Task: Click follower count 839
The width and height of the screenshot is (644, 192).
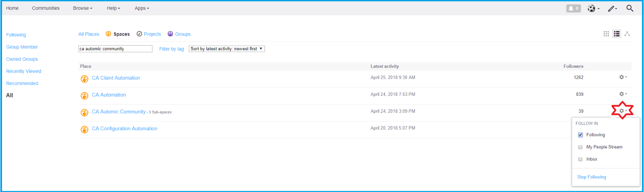Action: pos(580,95)
